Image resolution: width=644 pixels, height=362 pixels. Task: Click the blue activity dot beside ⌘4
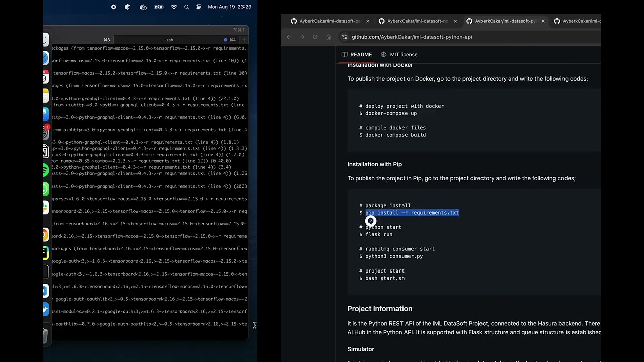point(226,40)
